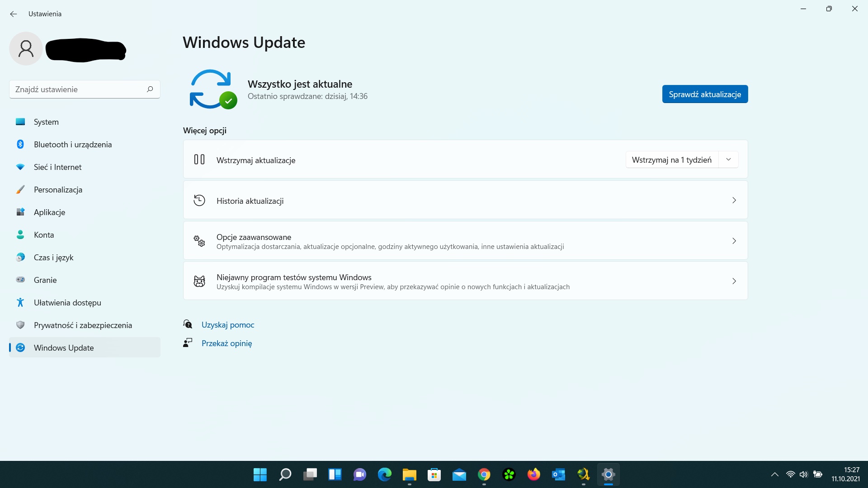The width and height of the screenshot is (868, 488).
Task: Open the clock showing 15:27
Action: tap(845, 474)
